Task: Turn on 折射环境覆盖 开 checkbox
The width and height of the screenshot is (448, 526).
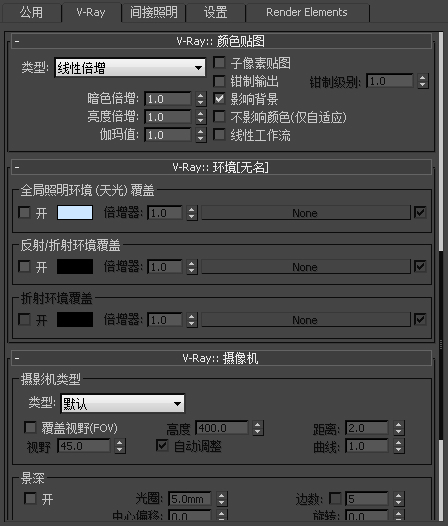Action: coord(24,319)
